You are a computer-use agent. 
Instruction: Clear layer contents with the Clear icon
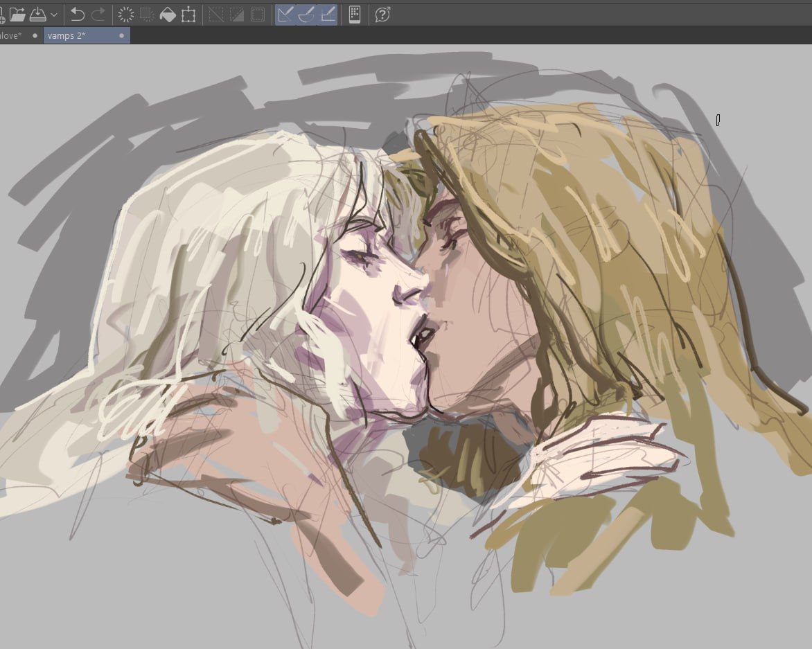coord(126,14)
